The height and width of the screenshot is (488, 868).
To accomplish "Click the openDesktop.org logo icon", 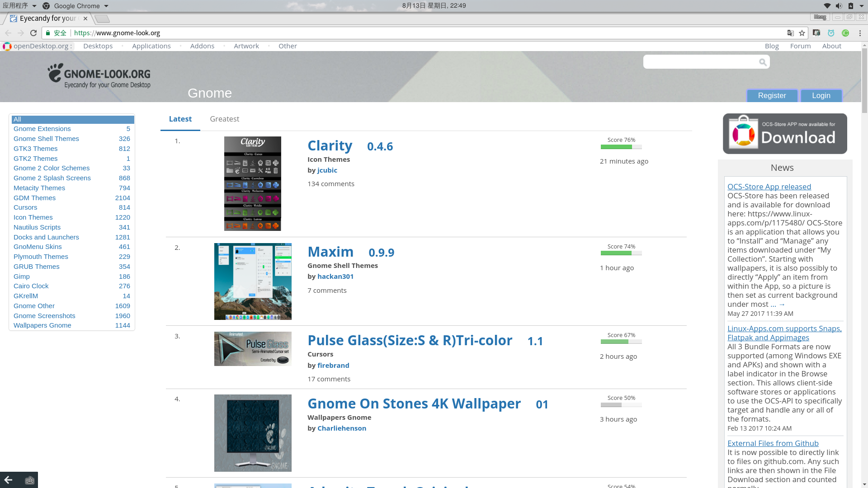I will (7, 46).
